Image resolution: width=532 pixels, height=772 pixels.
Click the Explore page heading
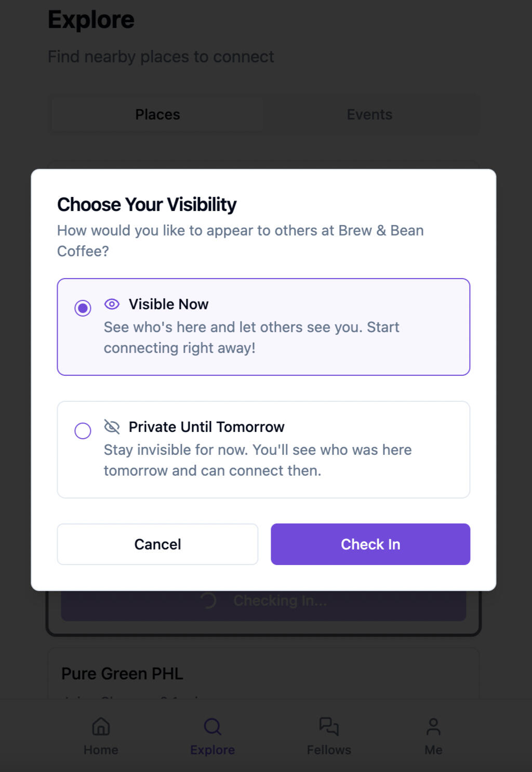pyautogui.click(x=91, y=20)
